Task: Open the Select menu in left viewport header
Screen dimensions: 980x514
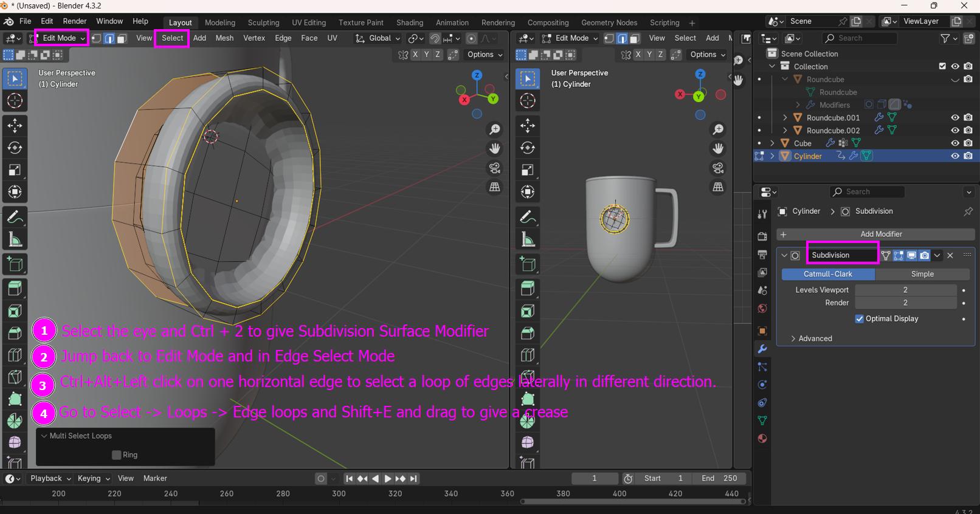Action: click(172, 38)
